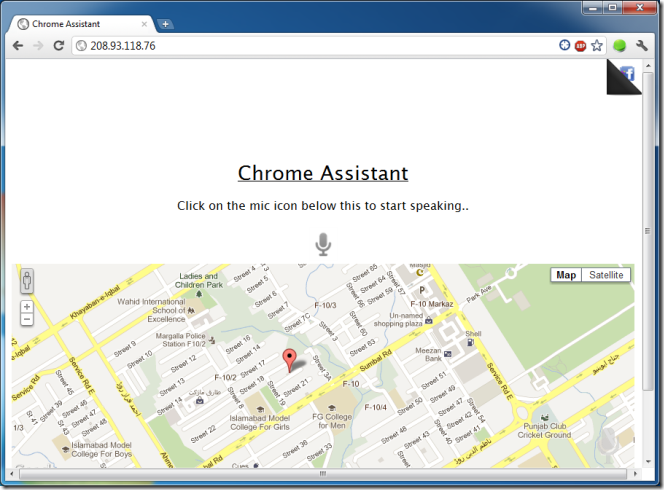Screen dimensions: 664x490
Task: Click Ladies and Children Park tree icon
Action: [x=199, y=293]
